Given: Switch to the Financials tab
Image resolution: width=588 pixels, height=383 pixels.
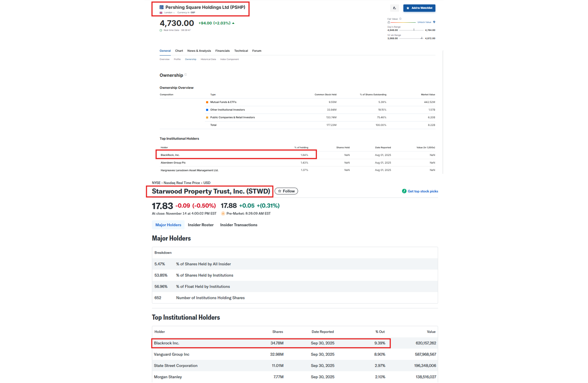Looking at the screenshot, I should [x=222, y=51].
